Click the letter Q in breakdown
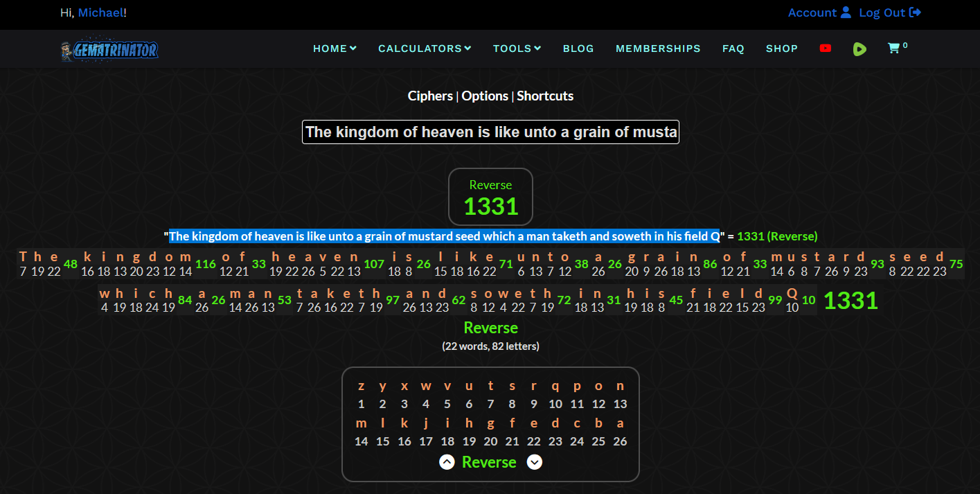The height and width of the screenshot is (494, 980). click(792, 293)
